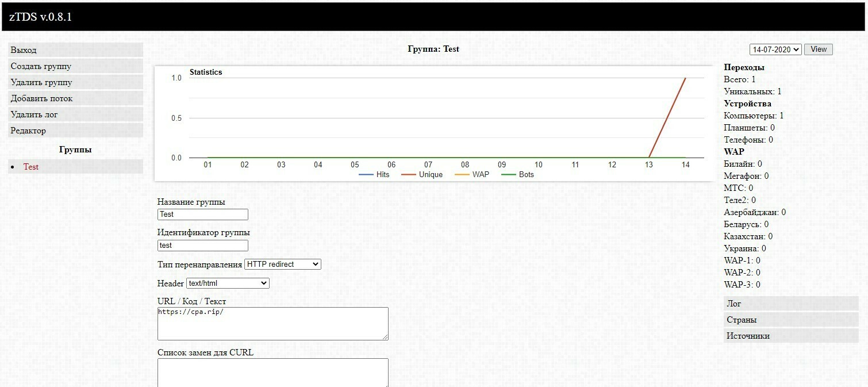Focus the Название группы text field
This screenshot has width=868, height=387.
(203, 214)
